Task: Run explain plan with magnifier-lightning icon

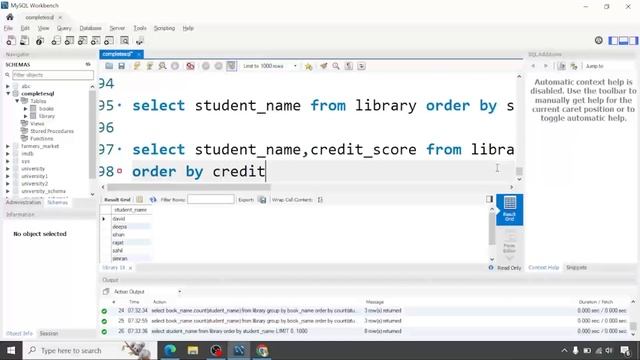Action: (162, 66)
